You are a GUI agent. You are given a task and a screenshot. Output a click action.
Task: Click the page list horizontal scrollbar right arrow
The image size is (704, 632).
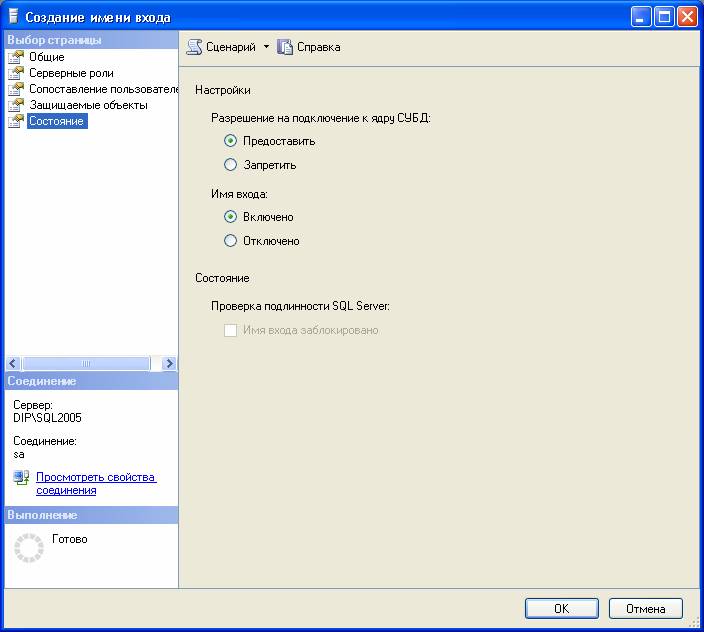click(x=169, y=364)
